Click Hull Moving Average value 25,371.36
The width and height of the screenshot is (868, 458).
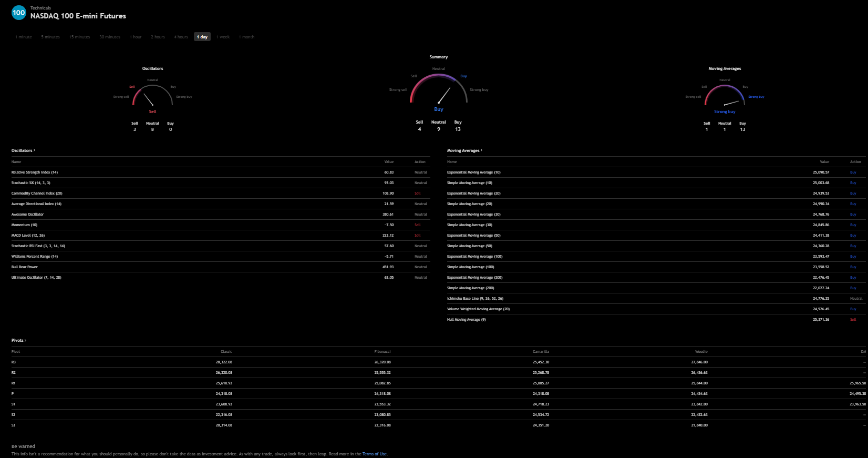pos(821,320)
